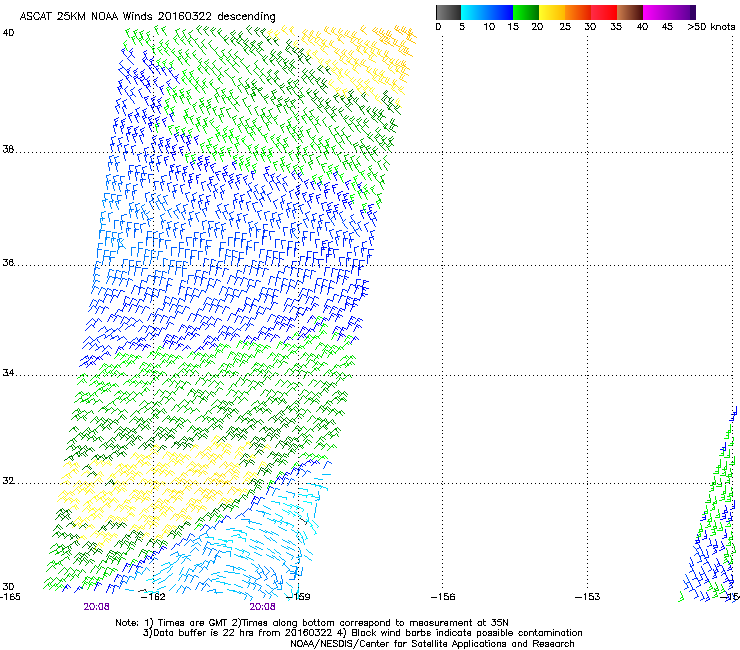Click the note line about times being GMT

click(x=312, y=623)
